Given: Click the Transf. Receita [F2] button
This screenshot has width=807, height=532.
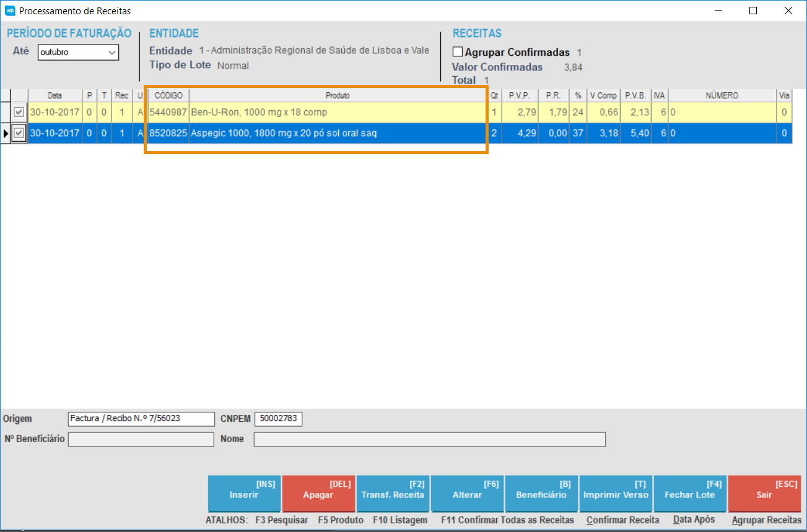Looking at the screenshot, I should 393,494.
